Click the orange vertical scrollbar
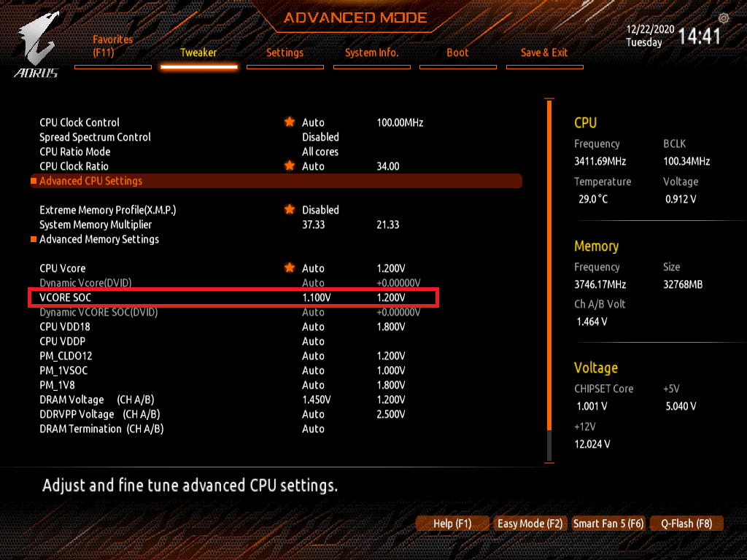The image size is (747, 560). click(x=549, y=264)
